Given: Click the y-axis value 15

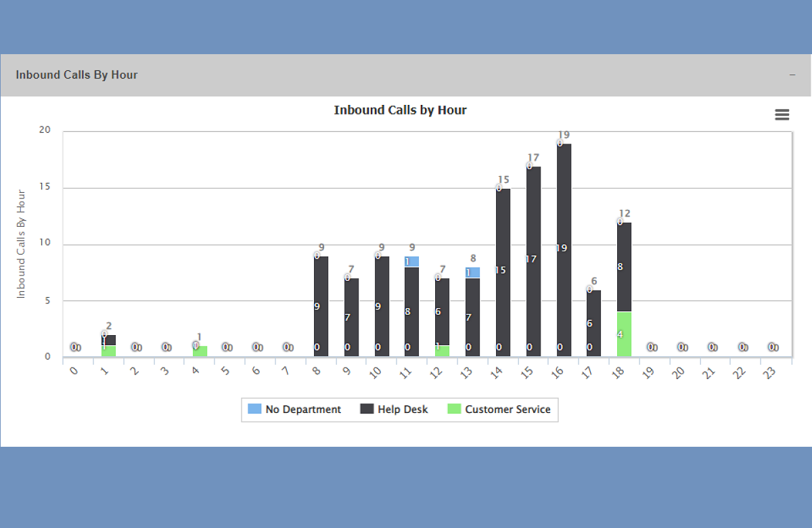Looking at the screenshot, I should [45, 188].
